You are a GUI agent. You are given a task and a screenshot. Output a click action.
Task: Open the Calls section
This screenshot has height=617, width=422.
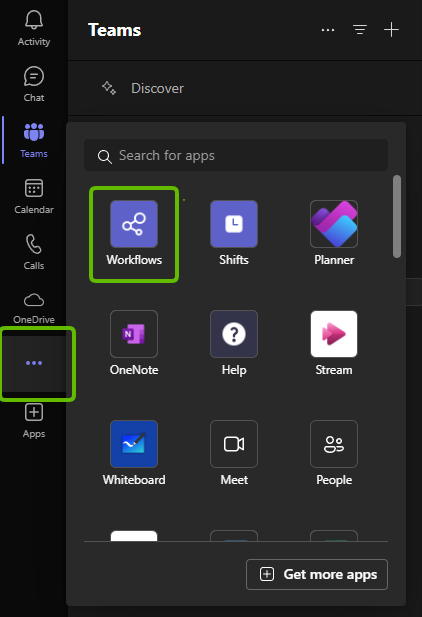pos(34,252)
